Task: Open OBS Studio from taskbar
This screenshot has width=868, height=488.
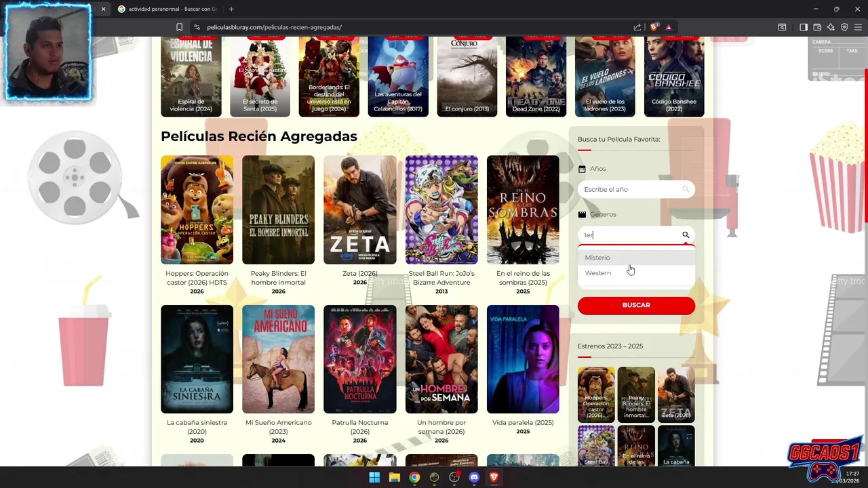Action: coord(454,477)
